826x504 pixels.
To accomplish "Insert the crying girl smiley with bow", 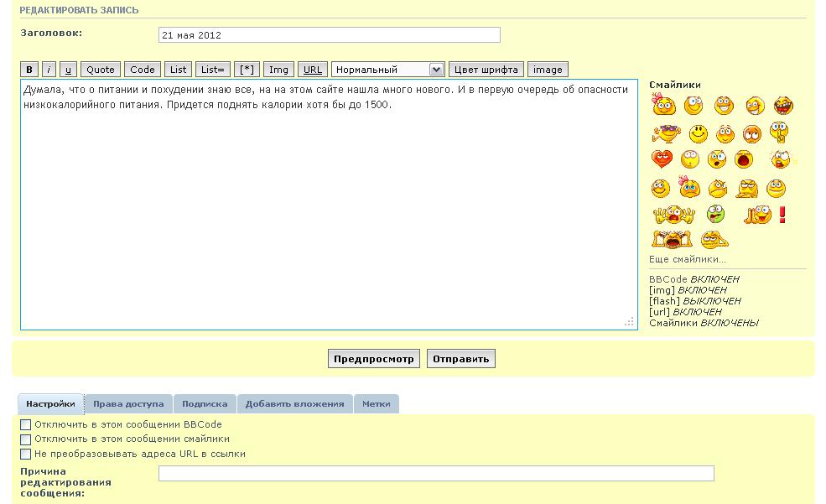I will [689, 187].
